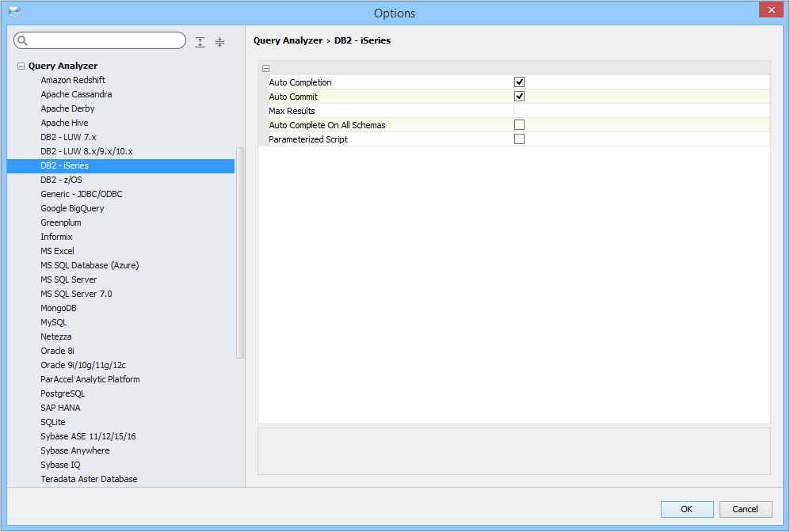This screenshot has width=790, height=532.
Task: Close the Options dialog
Action: (x=771, y=9)
